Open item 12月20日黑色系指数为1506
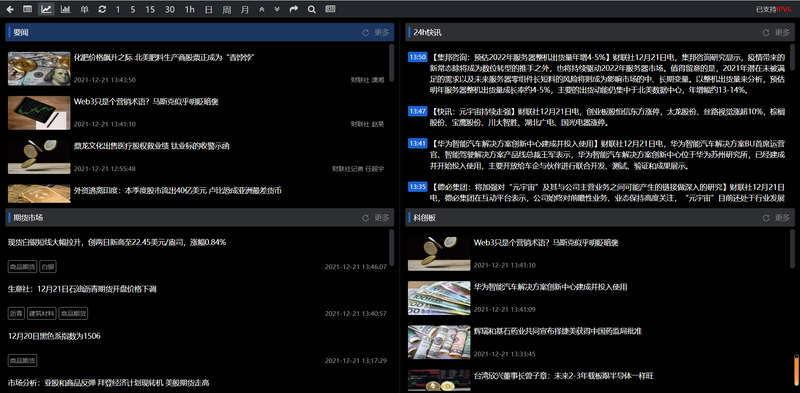Viewport: 800px width, 393px height. pyautogui.click(x=54, y=336)
